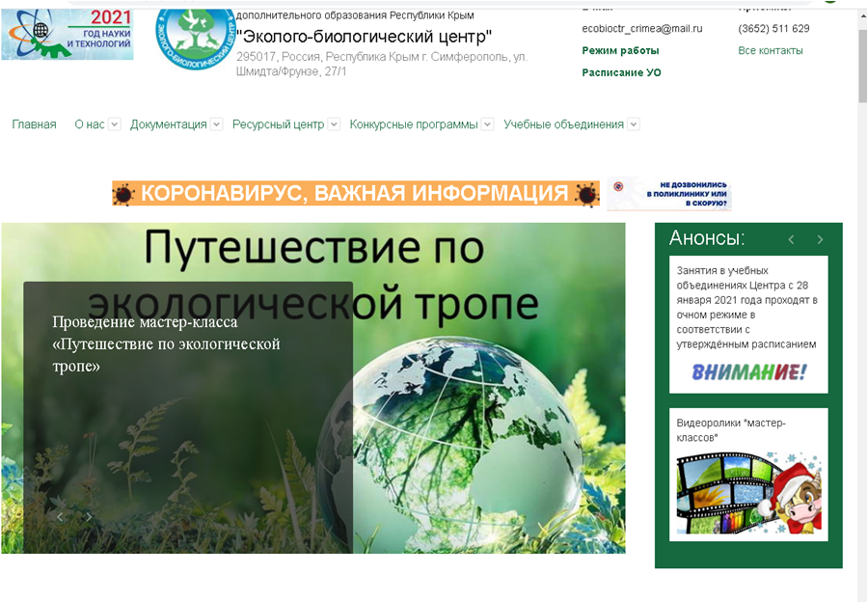Expand the Конкурсные программы dropdown arrow
868x603 pixels.
point(487,124)
